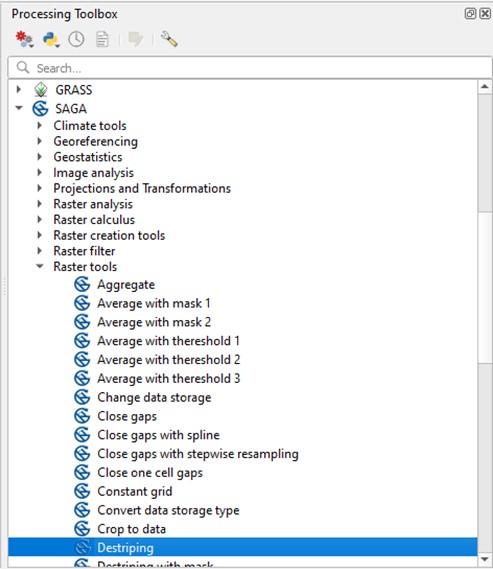This screenshot has width=493, height=569.
Task: Select Close gaps with stepwise resampling
Action: pyautogui.click(x=198, y=454)
